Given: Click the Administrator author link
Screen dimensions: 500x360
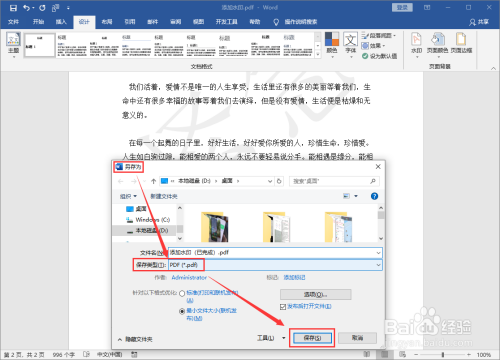Looking at the screenshot, I should (189, 277).
